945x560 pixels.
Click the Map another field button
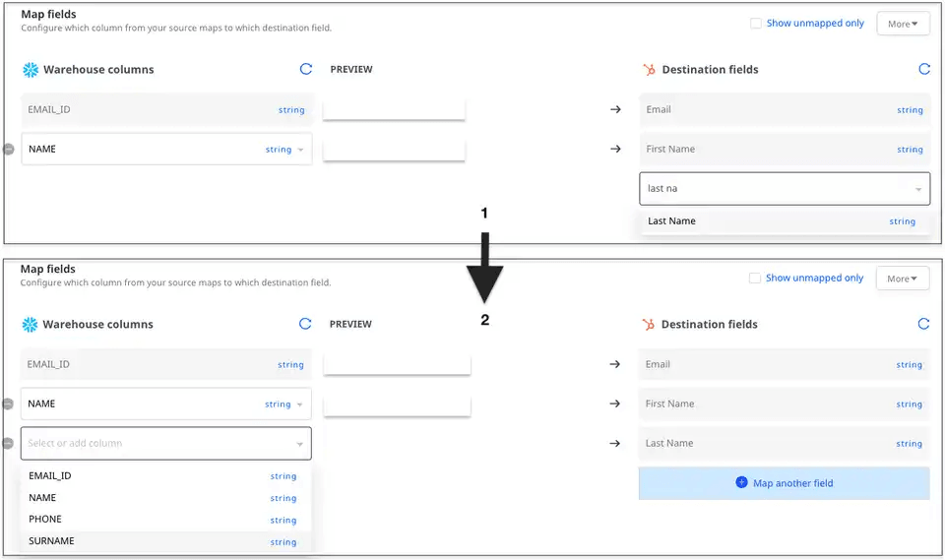click(784, 483)
